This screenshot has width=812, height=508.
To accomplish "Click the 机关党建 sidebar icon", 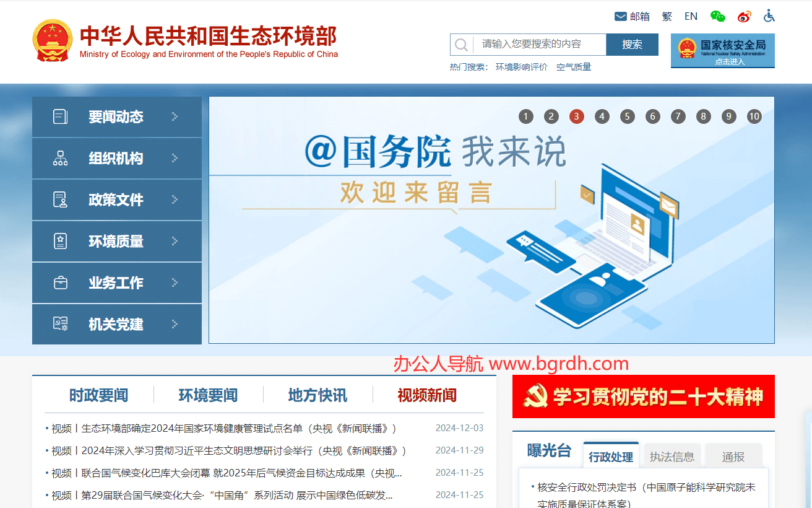I will pyautogui.click(x=60, y=323).
